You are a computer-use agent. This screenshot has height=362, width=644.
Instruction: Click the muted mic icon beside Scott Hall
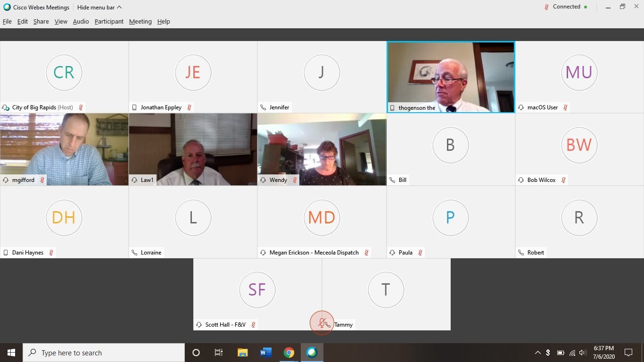253,325
